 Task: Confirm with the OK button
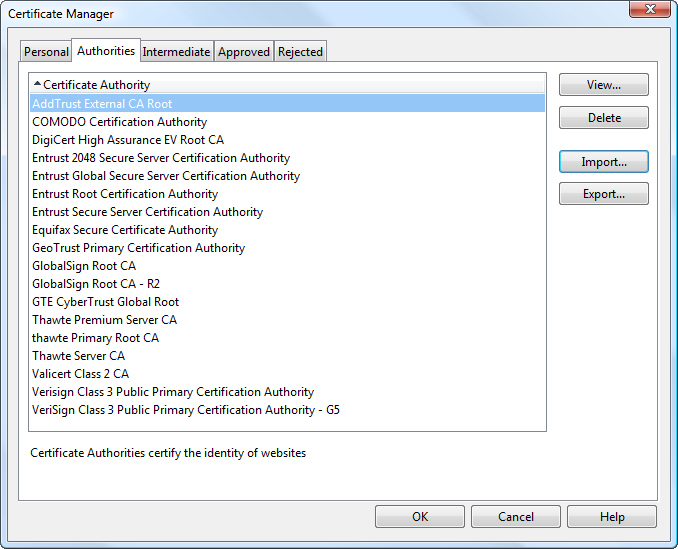coord(420,517)
